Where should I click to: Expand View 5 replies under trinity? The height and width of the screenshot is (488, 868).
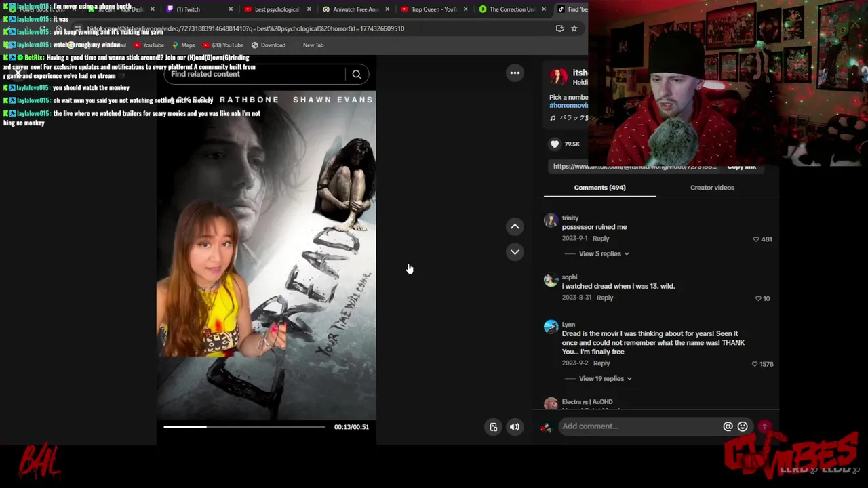[604, 253]
